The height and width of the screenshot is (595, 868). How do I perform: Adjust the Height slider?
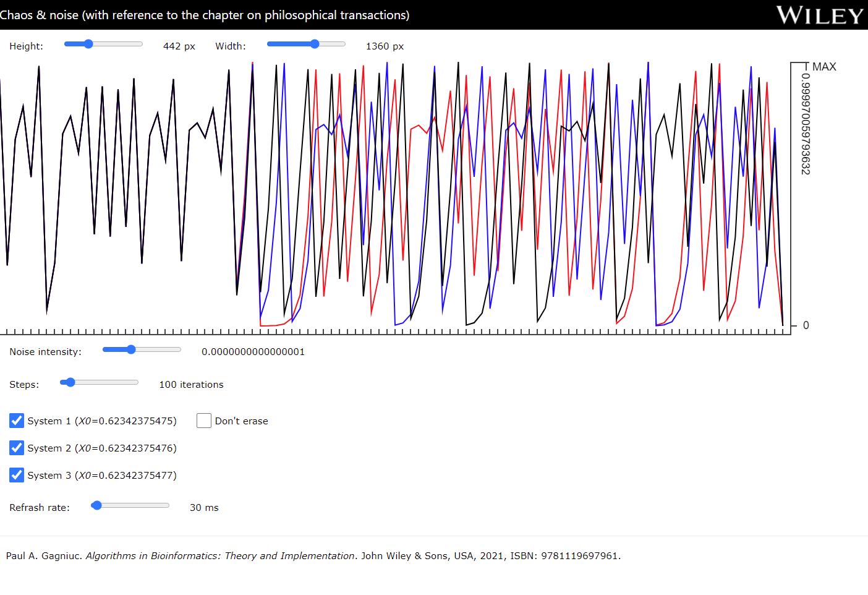tap(103, 44)
